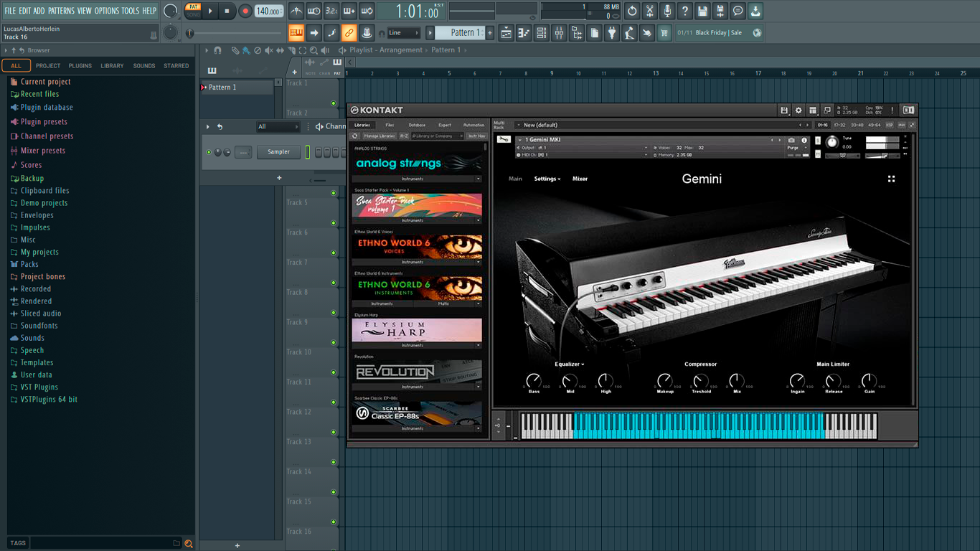The height and width of the screenshot is (551, 980).
Task: Click Kontakt library refresh icon
Action: click(354, 136)
